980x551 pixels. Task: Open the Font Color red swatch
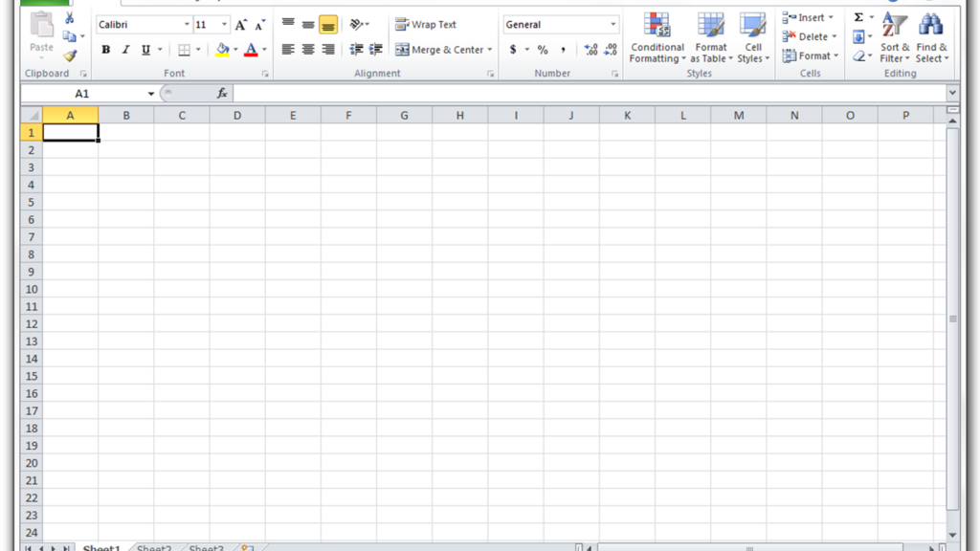(250, 49)
